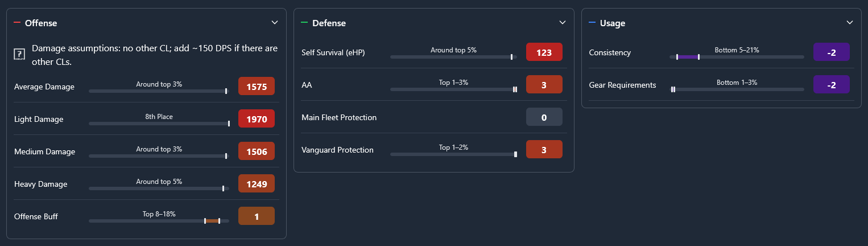Image resolution: width=868 pixels, height=246 pixels.
Task: Click the Offense section title
Action: click(x=41, y=23)
